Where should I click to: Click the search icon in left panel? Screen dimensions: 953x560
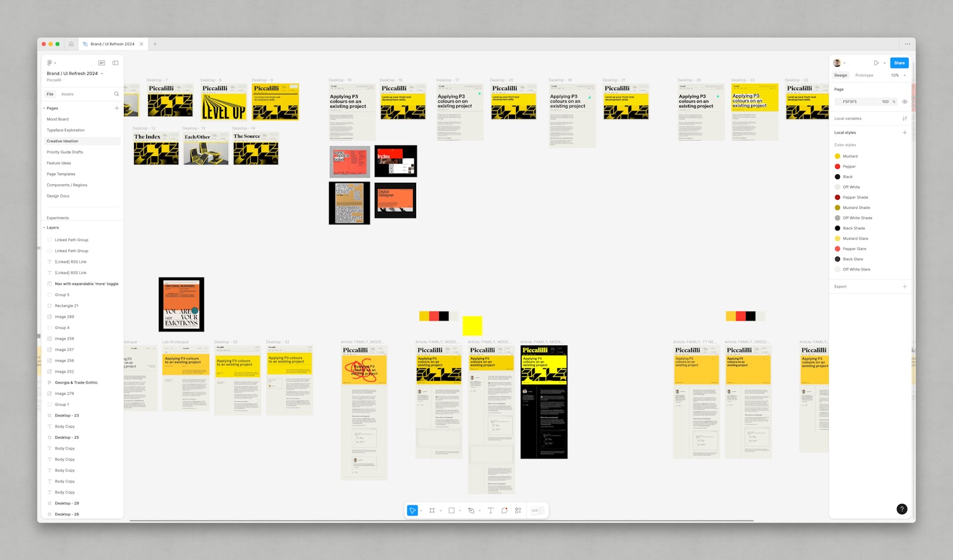click(116, 94)
